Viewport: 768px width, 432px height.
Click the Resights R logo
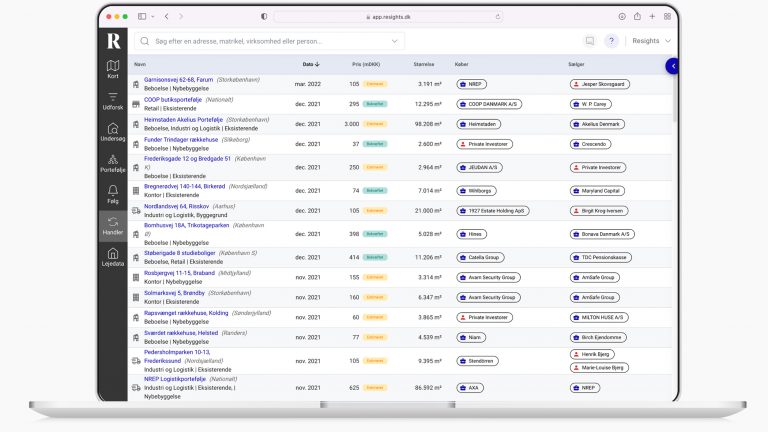[114, 41]
